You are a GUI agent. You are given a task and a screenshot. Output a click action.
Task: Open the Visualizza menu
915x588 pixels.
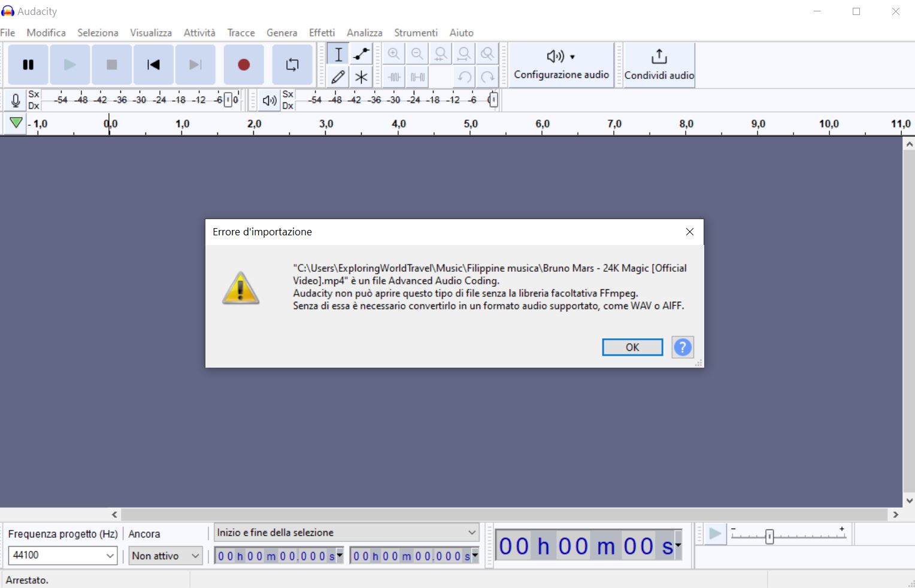click(x=151, y=33)
